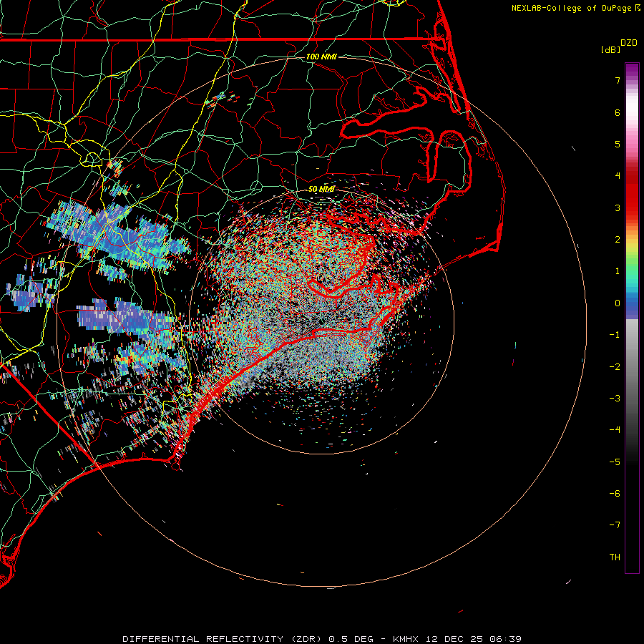Viewport: 644px width, 644px height.
Task: Click the 7 value on the scale
Action: (618, 80)
